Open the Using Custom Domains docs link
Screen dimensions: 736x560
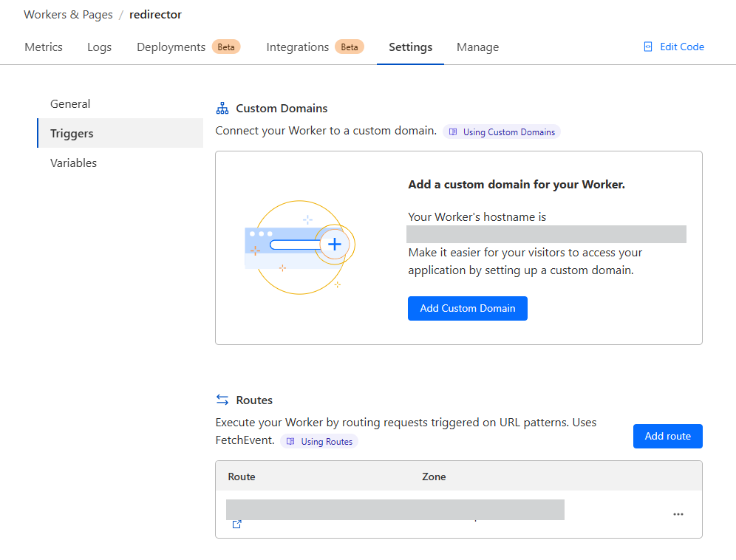(502, 132)
